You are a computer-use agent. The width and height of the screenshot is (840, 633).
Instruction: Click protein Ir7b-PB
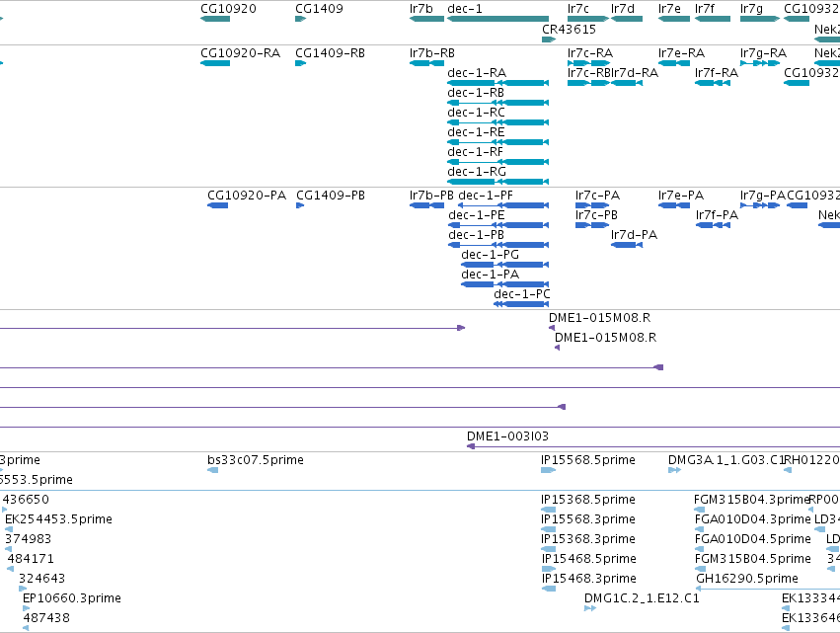point(427,205)
